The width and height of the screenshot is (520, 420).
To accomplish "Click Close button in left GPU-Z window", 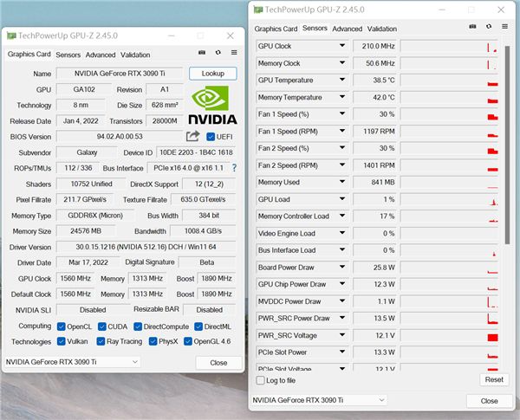I will click(x=218, y=363).
